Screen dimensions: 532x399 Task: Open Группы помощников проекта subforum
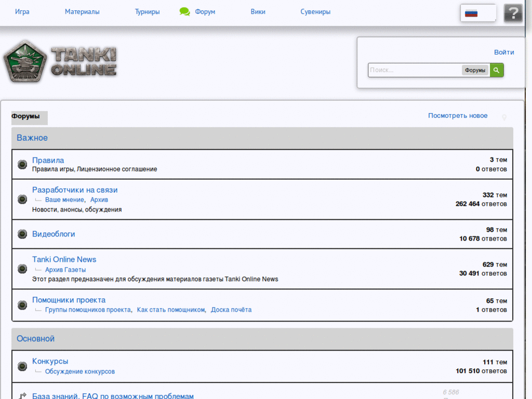(x=88, y=310)
